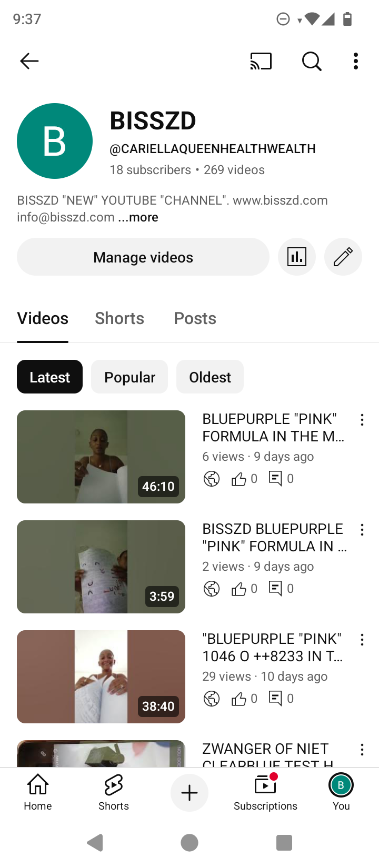Tap the create plus button

click(x=189, y=793)
